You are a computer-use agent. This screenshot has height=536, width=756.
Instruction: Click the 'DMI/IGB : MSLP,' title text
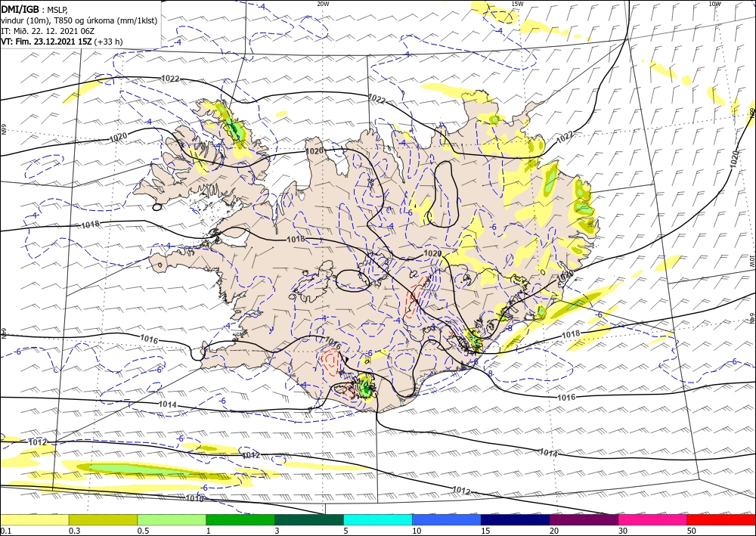pyautogui.click(x=34, y=9)
